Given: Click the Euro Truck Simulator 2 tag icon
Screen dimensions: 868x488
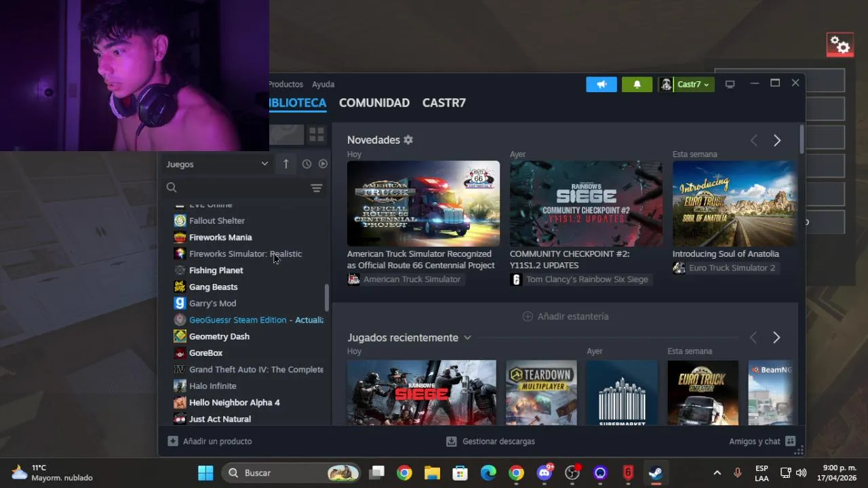Looking at the screenshot, I should [679, 268].
